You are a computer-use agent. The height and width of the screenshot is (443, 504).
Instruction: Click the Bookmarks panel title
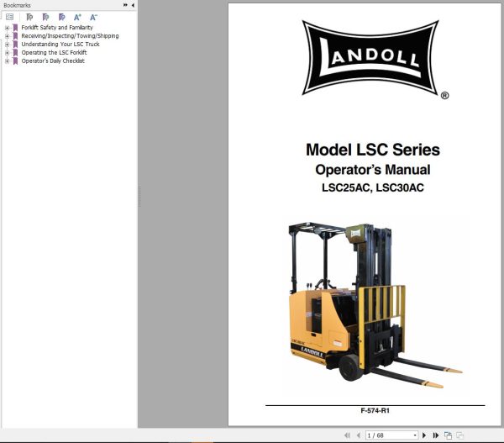(17, 5)
